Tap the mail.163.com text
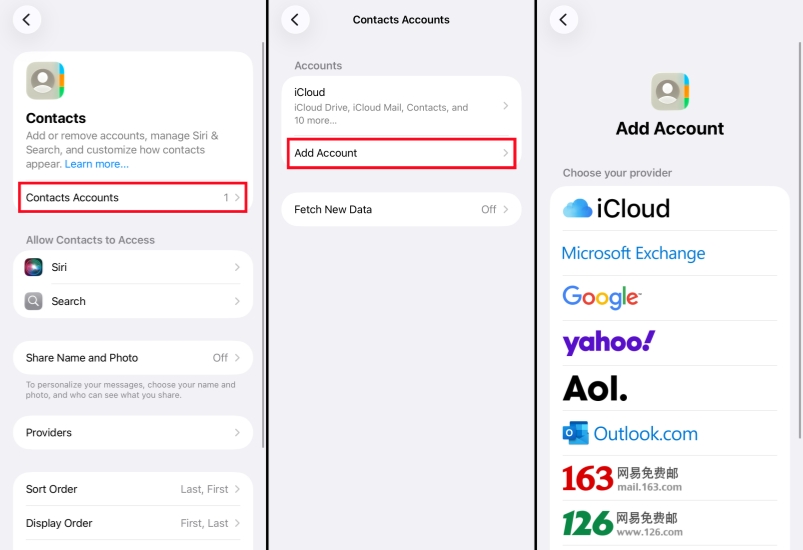Screen dimensions: 803x550 [x=649, y=486]
